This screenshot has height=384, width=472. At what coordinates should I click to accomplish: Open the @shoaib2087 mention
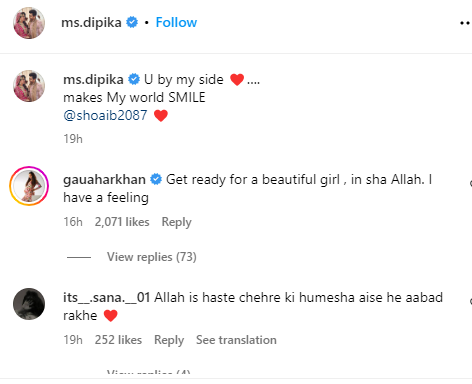click(x=105, y=115)
